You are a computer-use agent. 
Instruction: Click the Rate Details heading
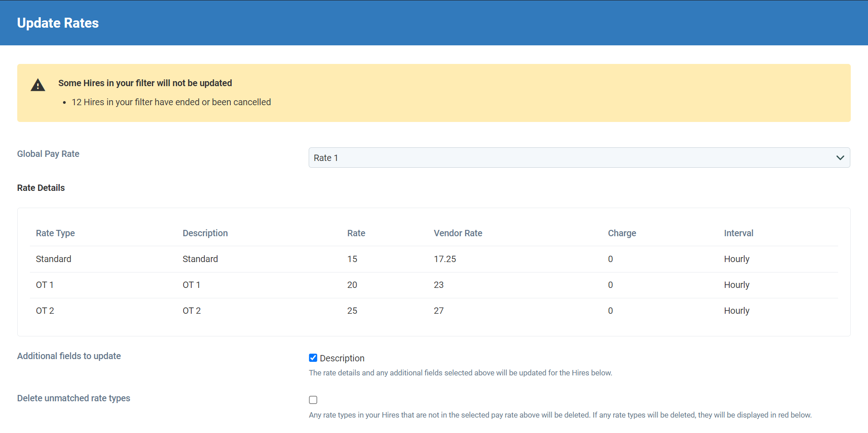41,188
